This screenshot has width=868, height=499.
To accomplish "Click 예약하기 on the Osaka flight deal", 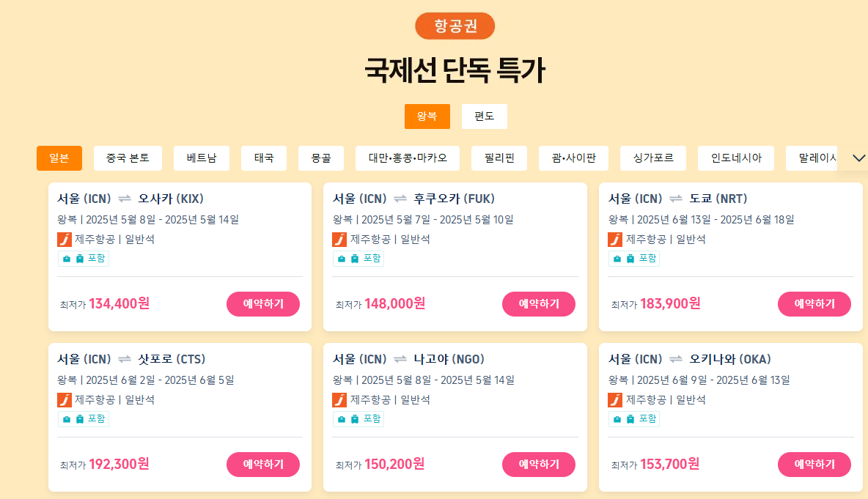I will (263, 303).
